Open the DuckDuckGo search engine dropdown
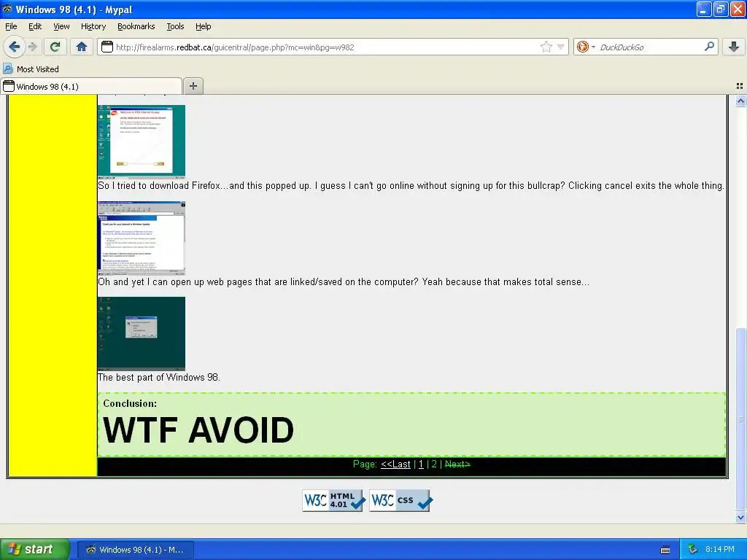The width and height of the screenshot is (747, 560). [586, 47]
